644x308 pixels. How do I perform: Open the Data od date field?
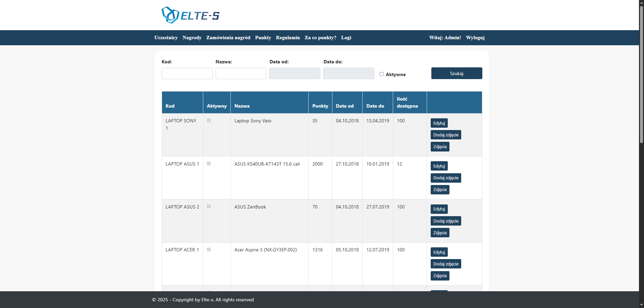click(294, 73)
